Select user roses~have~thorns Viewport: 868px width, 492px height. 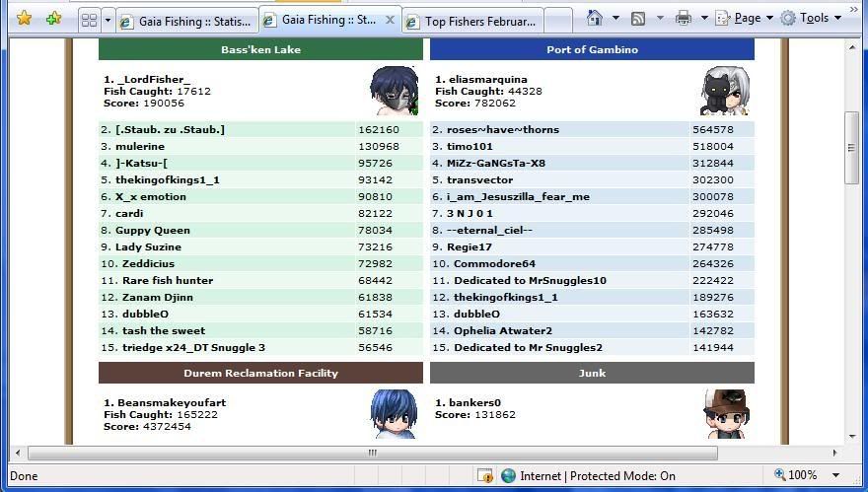[503, 129]
